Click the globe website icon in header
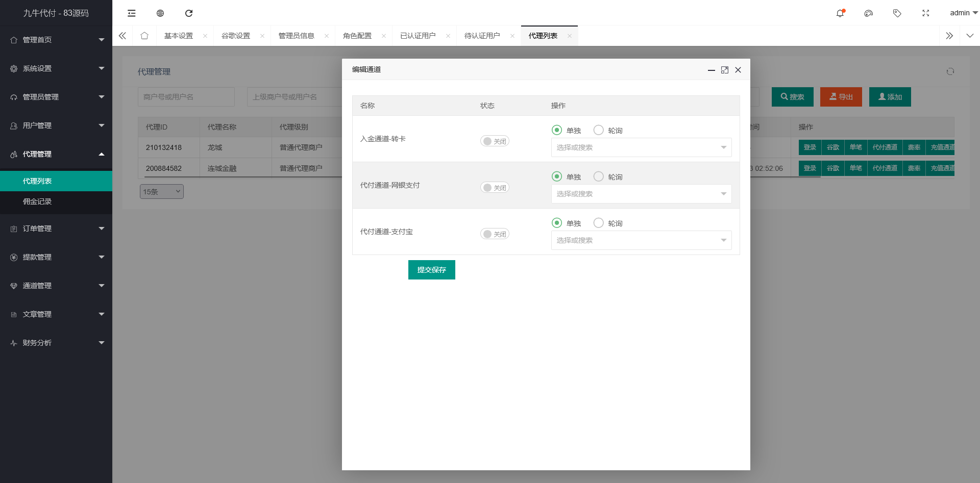This screenshot has height=483, width=980. click(160, 13)
